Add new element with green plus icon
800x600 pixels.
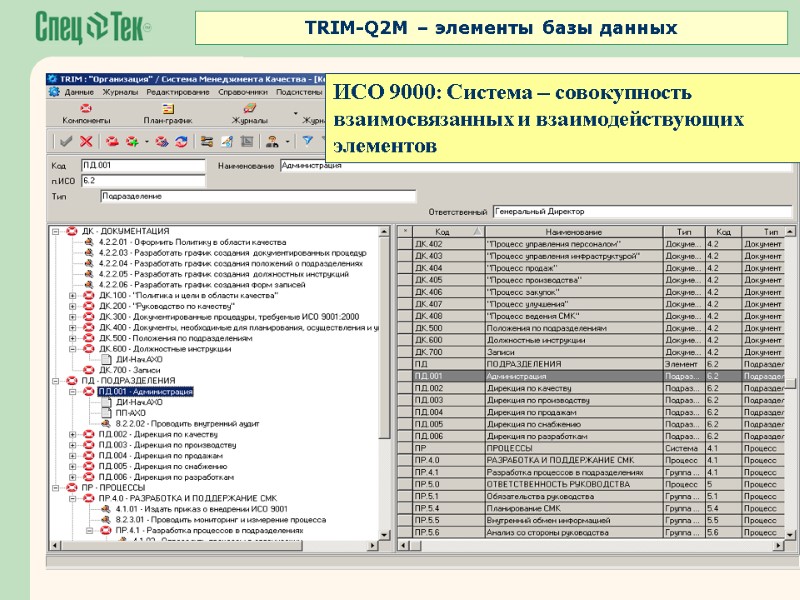coord(130,143)
